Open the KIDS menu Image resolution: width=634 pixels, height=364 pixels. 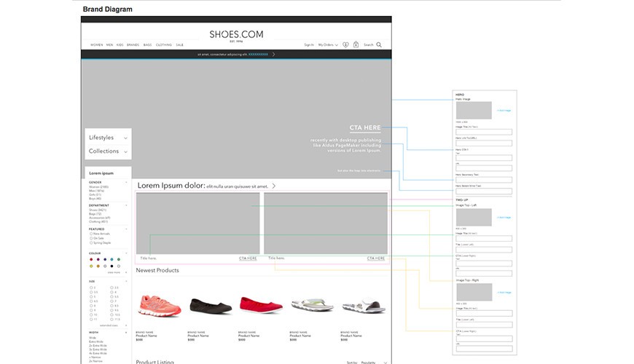[120, 45]
